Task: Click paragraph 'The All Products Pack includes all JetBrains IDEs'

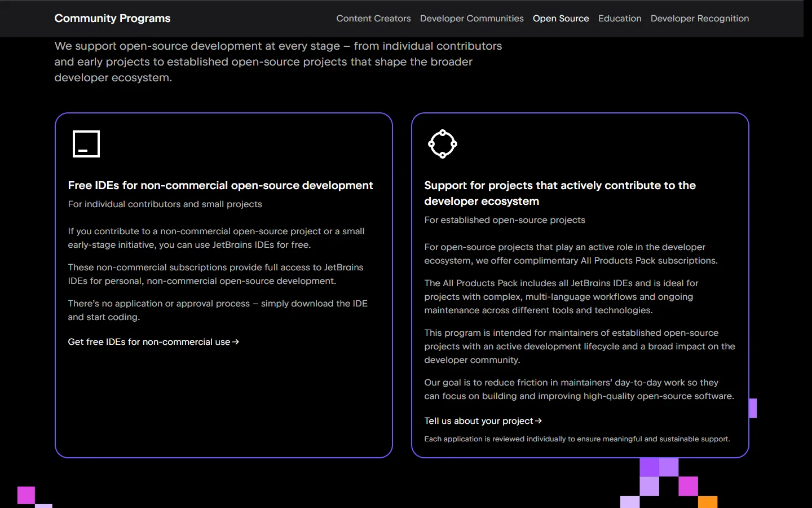Action: coord(561,296)
